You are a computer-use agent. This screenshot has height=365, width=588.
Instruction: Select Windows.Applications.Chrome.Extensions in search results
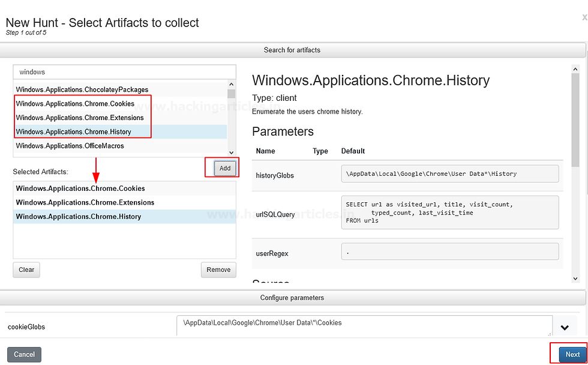pyautogui.click(x=120, y=118)
